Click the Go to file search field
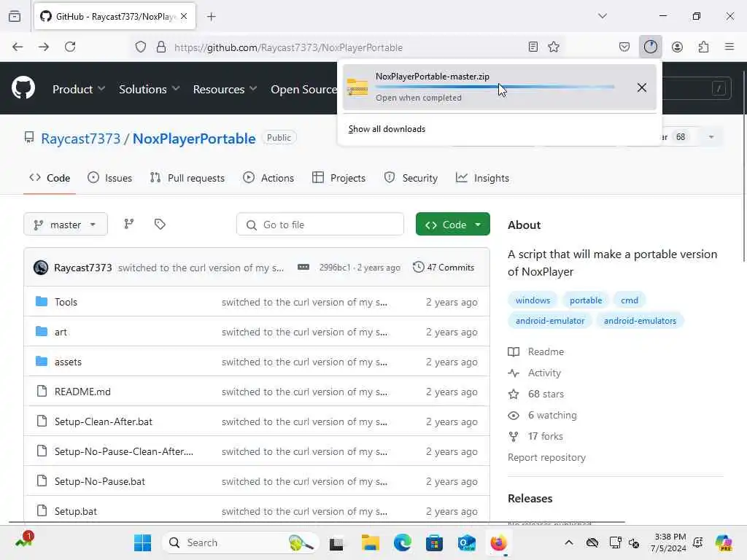Viewport: 747px width, 560px height. click(320, 225)
